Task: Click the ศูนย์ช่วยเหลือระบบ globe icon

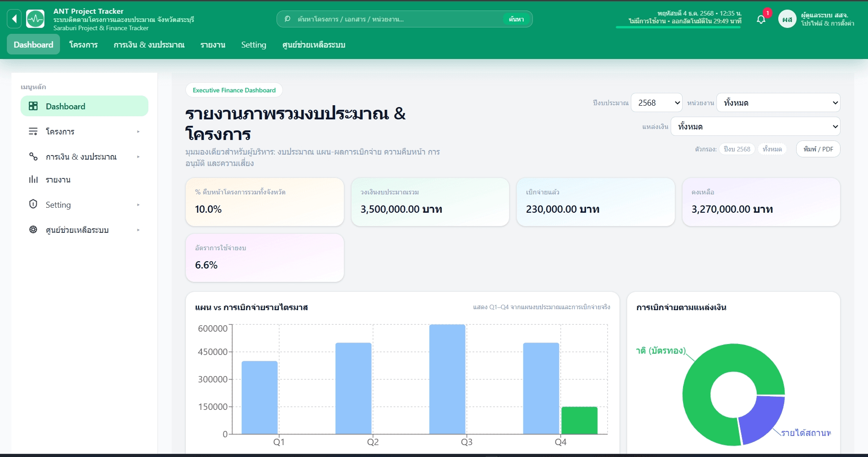Action: tap(33, 230)
